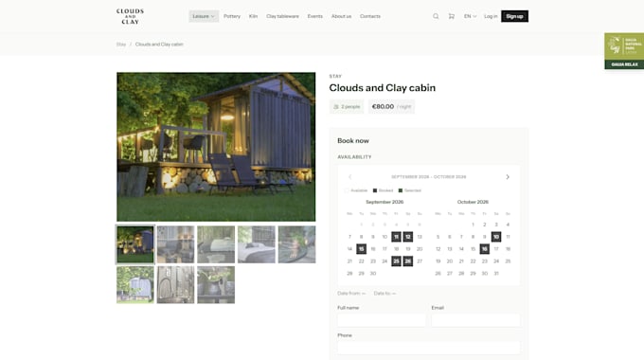
Task: Select the fifth thumbnail, first row
Action: (x=297, y=244)
